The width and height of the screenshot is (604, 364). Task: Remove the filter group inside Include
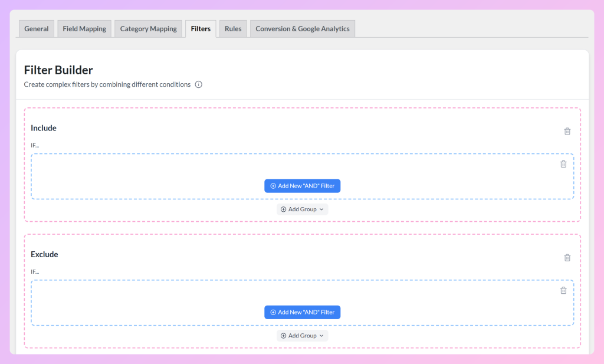point(563,164)
